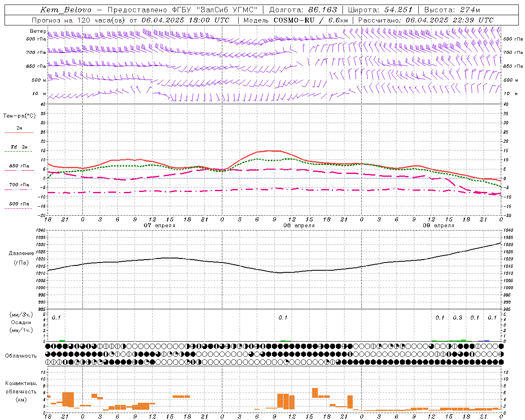Image resolution: width=525 pixels, height=420 pixels.
Task: Click the Осадки panel label
Action: tap(21, 322)
